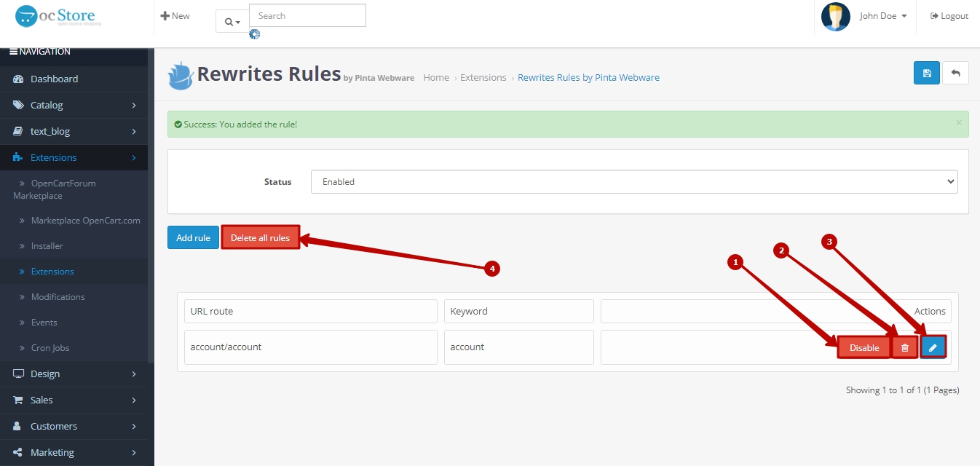Edit the account rule with pencil icon
Viewport: 980px width, 466px height.
(933, 348)
